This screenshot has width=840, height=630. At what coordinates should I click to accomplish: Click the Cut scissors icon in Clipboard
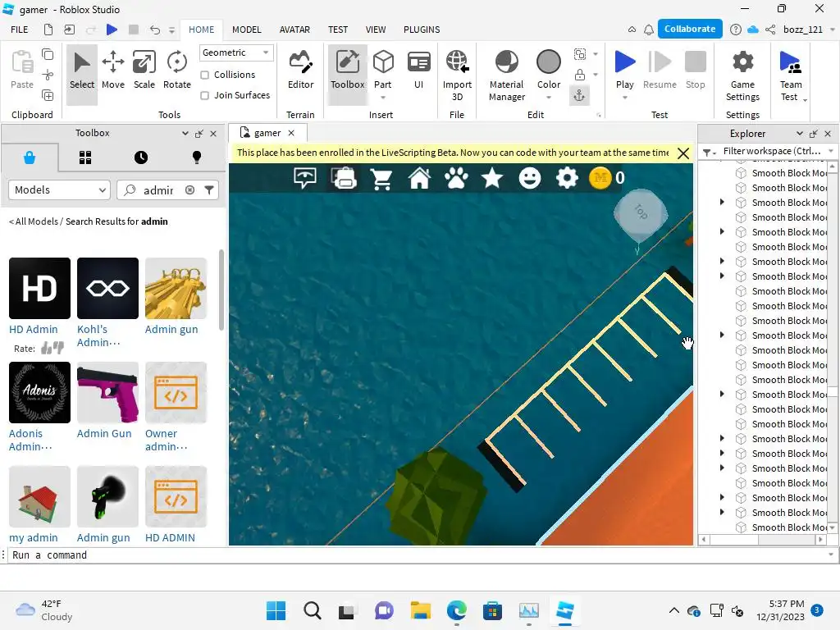pos(48,75)
